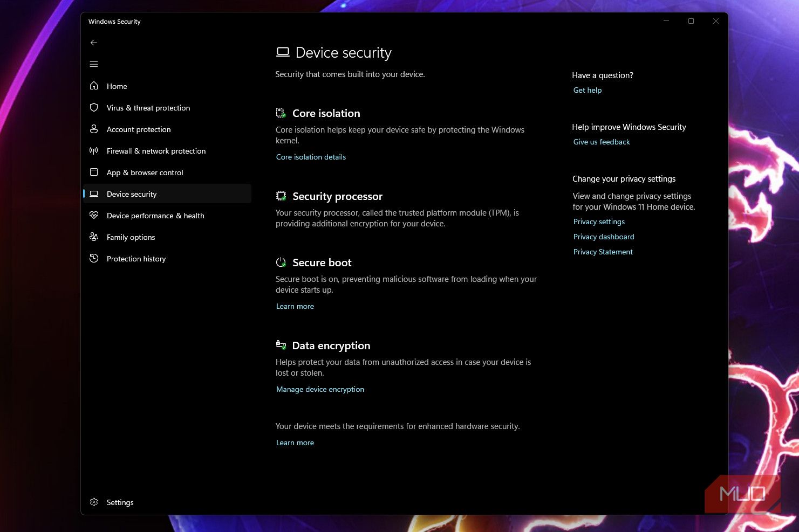The width and height of the screenshot is (799, 532).
Task: Select the App & browser control window icon
Action: coord(94,172)
